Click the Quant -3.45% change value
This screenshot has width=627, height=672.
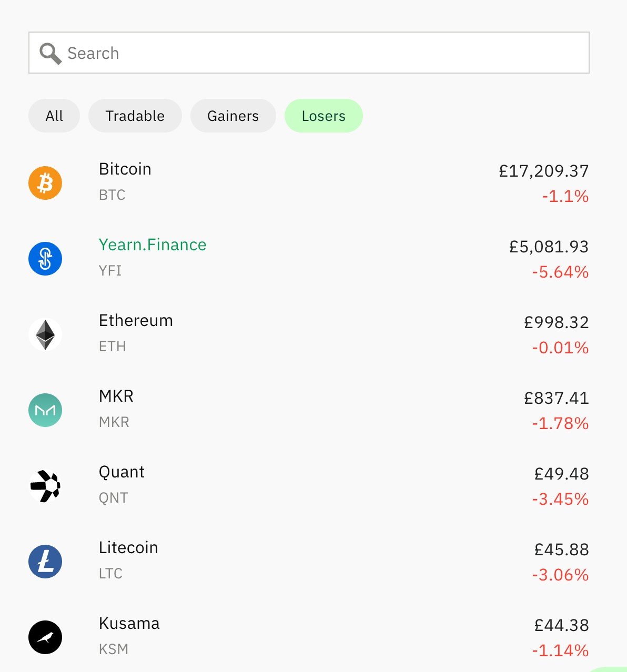tap(560, 499)
